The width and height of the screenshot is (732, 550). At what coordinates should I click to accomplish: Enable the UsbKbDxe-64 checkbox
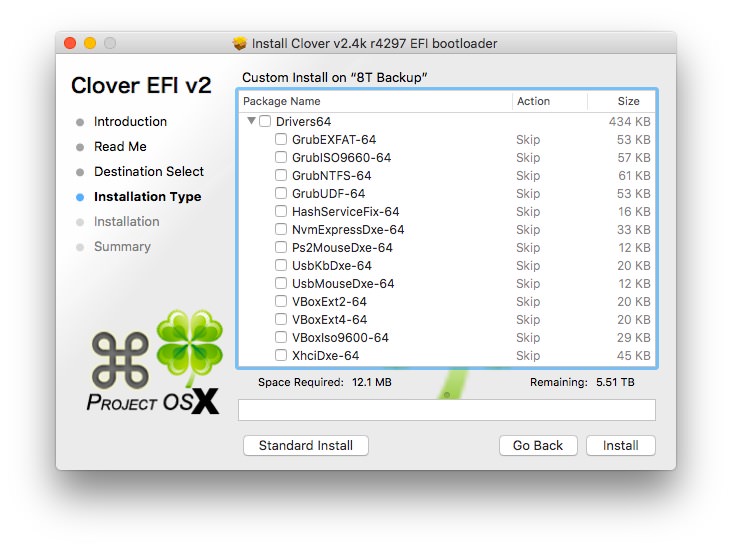281,265
